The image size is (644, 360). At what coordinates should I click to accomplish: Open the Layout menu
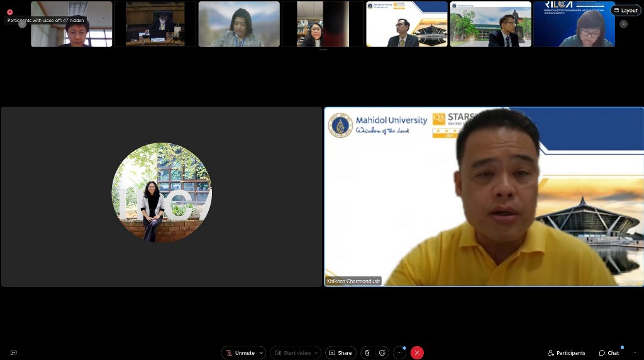click(626, 11)
